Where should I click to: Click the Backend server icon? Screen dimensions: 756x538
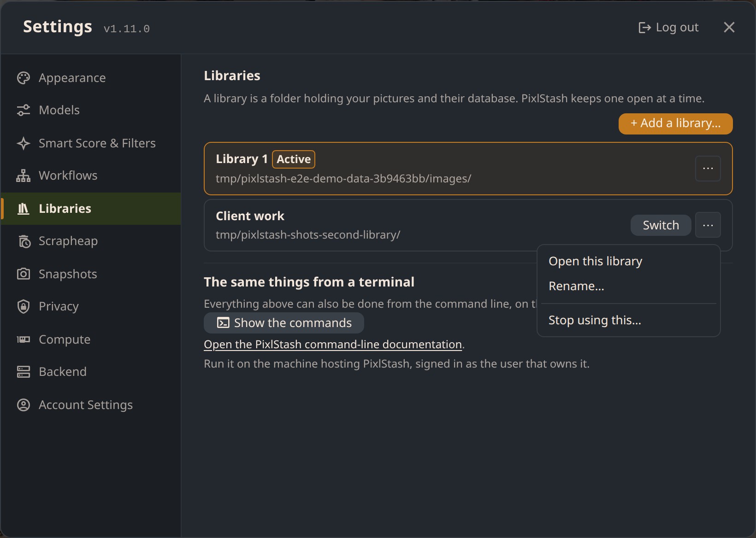24,372
